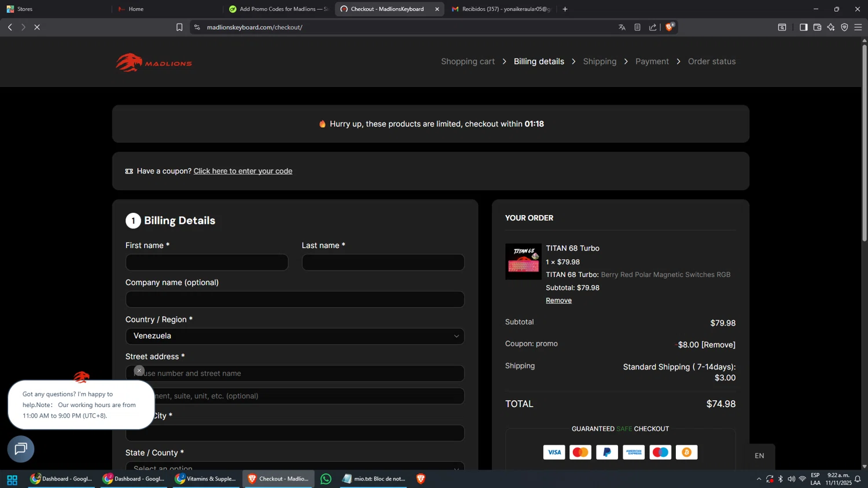Open Brave Shields lion icon
Viewport: 868px width, 488px height.
click(x=670, y=27)
